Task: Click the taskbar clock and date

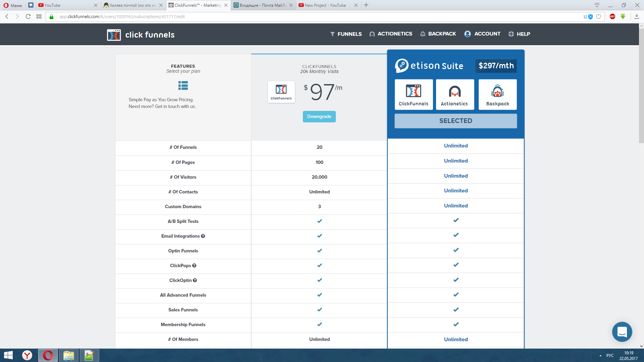Action: click(629, 356)
